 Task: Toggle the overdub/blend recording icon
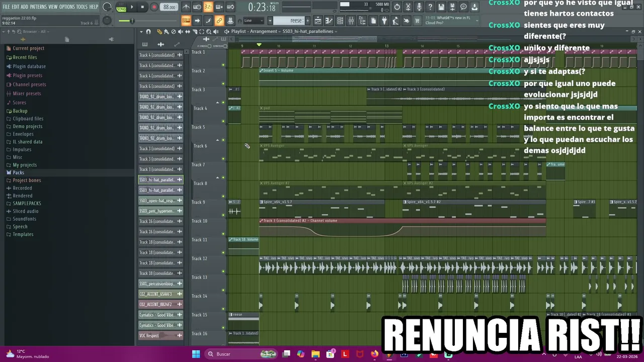click(x=219, y=7)
